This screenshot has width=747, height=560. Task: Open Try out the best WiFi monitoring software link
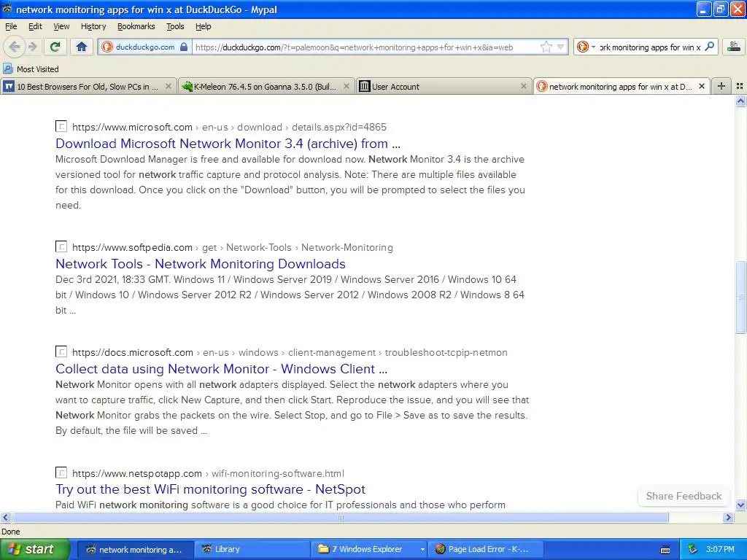pos(211,489)
